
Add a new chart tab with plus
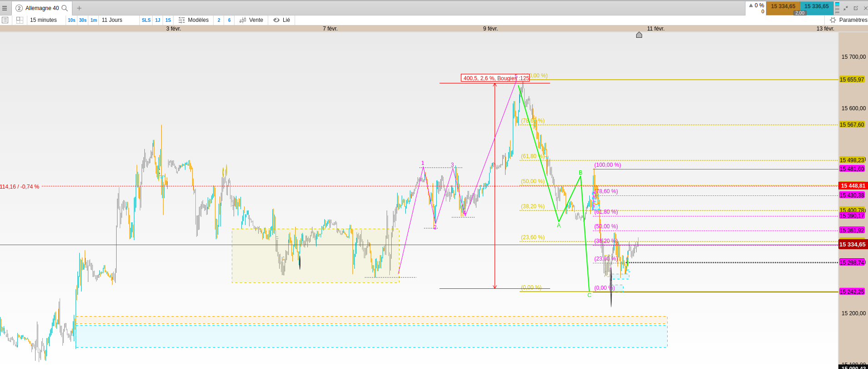pos(79,8)
